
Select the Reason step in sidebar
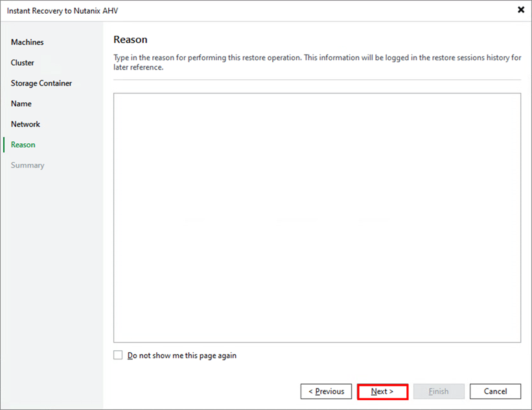23,145
